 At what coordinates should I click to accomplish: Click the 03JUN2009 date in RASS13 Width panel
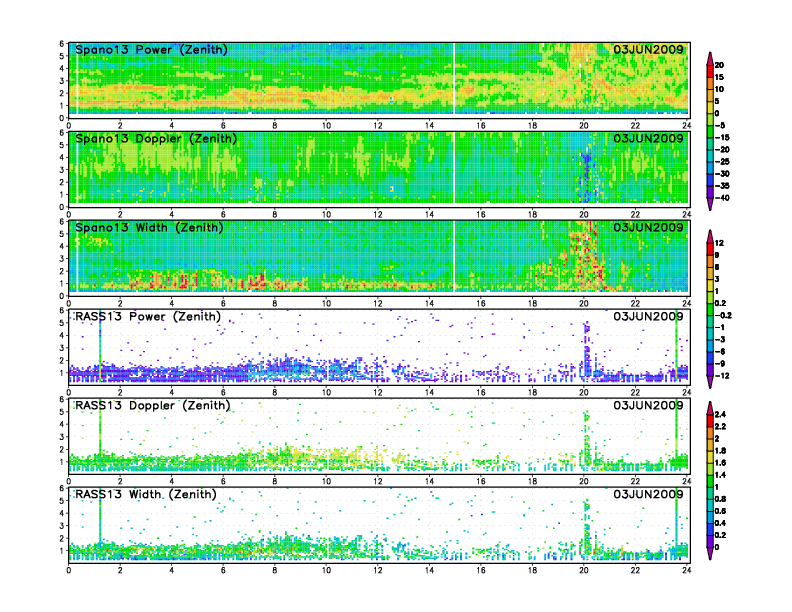[x=648, y=494]
